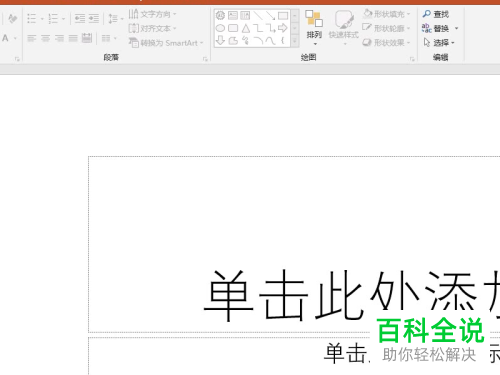Choose the arc shape
The width and height of the screenshot is (500, 375).
point(258,41)
